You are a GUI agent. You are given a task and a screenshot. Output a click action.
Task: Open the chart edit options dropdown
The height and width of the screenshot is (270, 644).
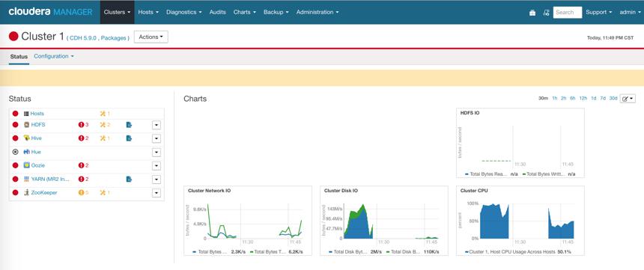628,99
